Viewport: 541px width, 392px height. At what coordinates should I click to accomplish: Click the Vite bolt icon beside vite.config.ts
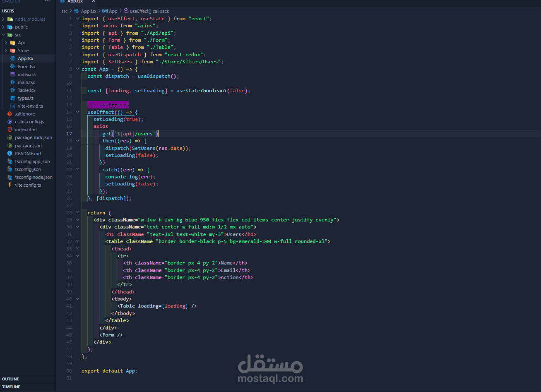point(10,185)
